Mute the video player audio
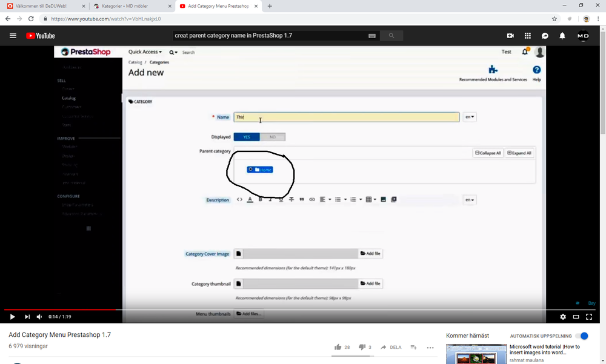This screenshot has height=364, width=606. tap(39, 316)
